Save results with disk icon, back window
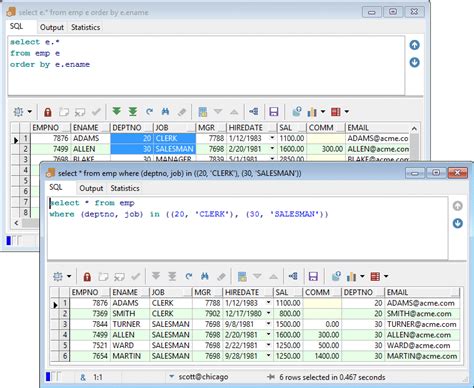This screenshot has width=474, height=388. tap(274, 112)
